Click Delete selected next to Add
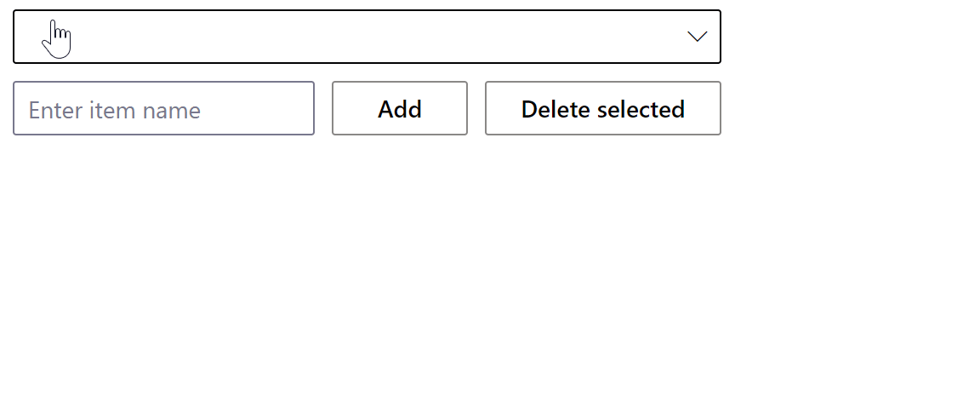Screen dimensions: 980x402 [x=602, y=108]
